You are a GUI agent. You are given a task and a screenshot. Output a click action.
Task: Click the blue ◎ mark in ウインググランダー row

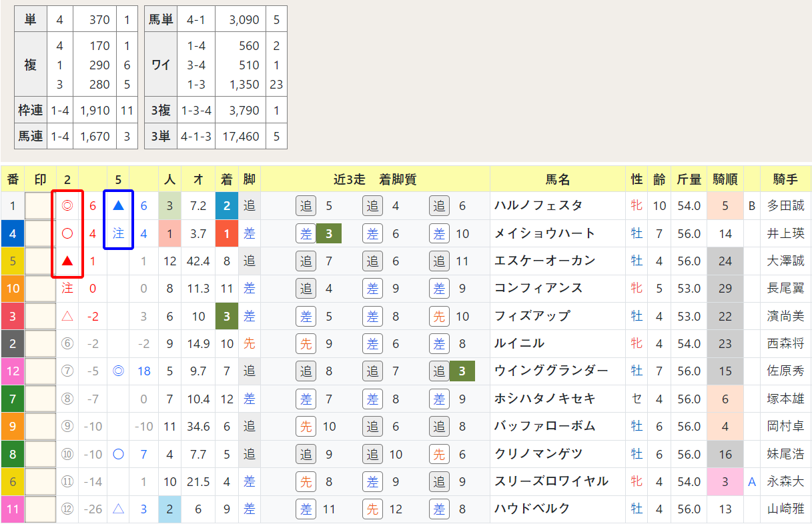tap(119, 371)
